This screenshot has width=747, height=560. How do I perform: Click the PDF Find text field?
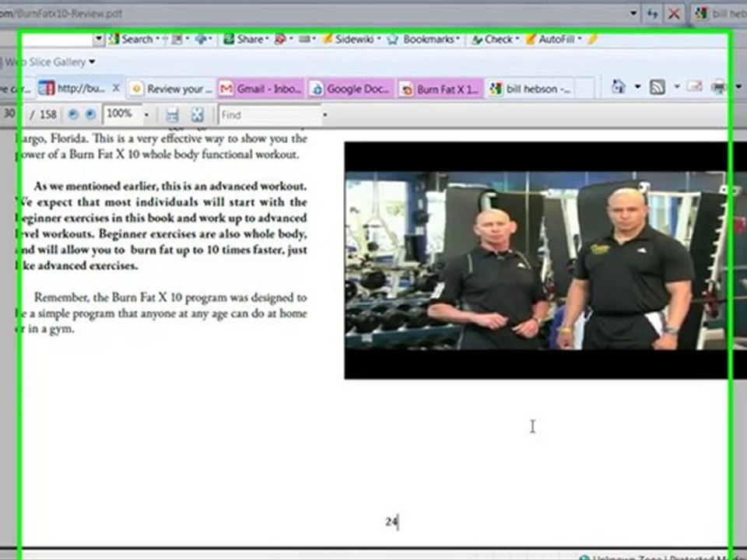(270, 115)
